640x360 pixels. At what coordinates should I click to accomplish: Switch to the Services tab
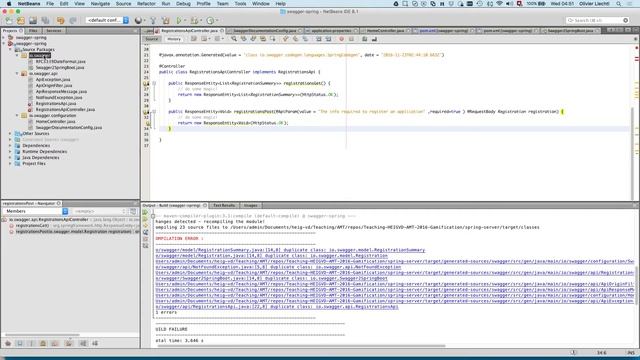tap(53, 31)
